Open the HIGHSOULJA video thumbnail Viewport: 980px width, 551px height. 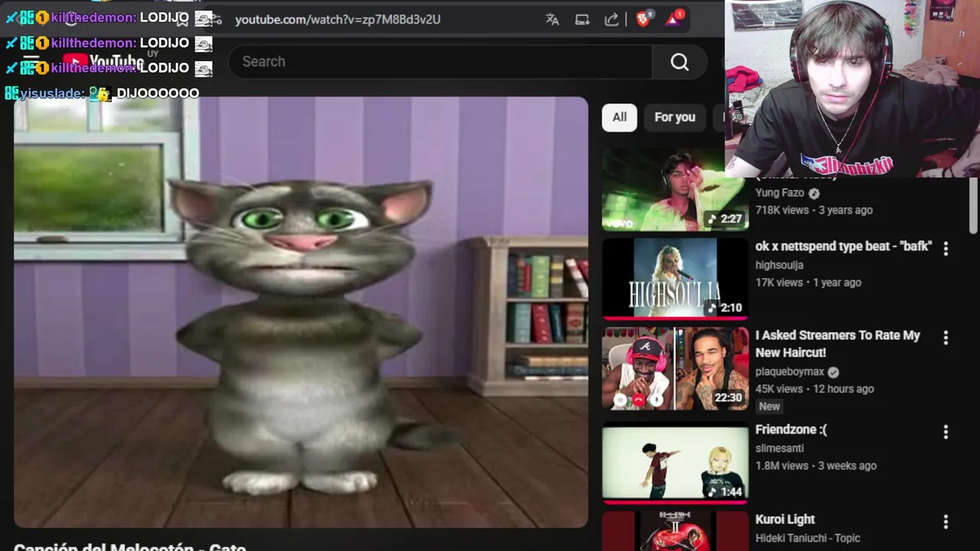(x=675, y=279)
